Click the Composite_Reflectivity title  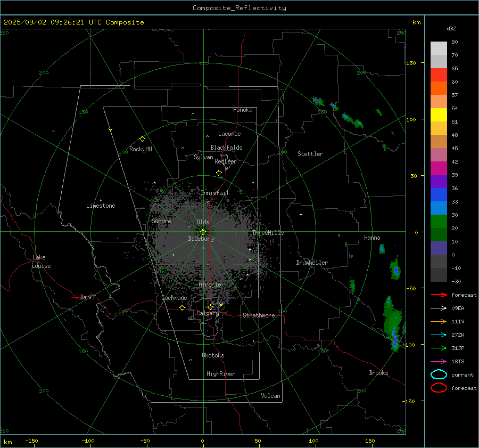pyautogui.click(x=239, y=8)
